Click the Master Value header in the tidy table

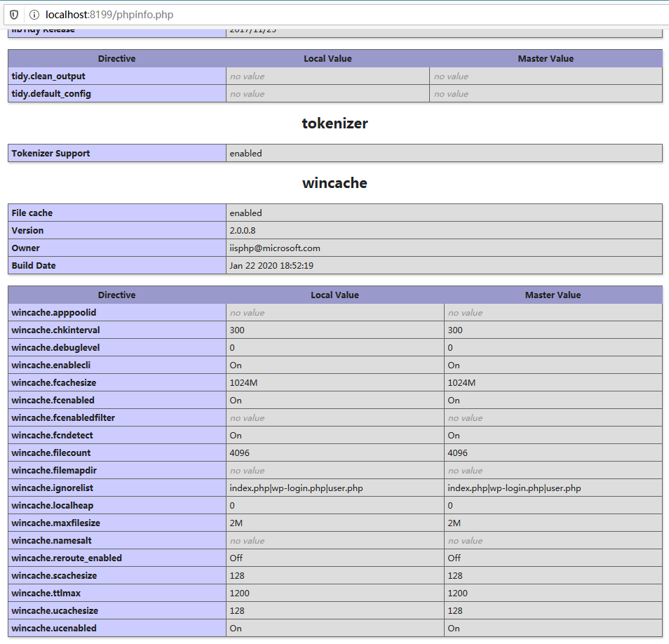coord(546,58)
